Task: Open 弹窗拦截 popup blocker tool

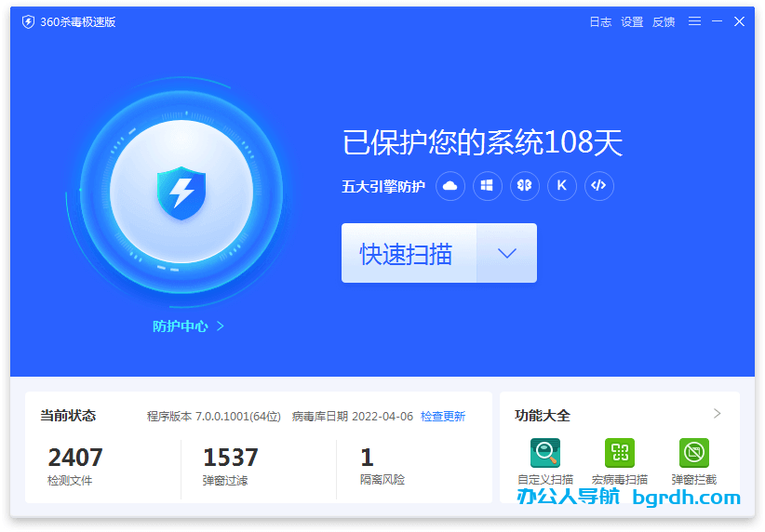Action: pos(693,461)
